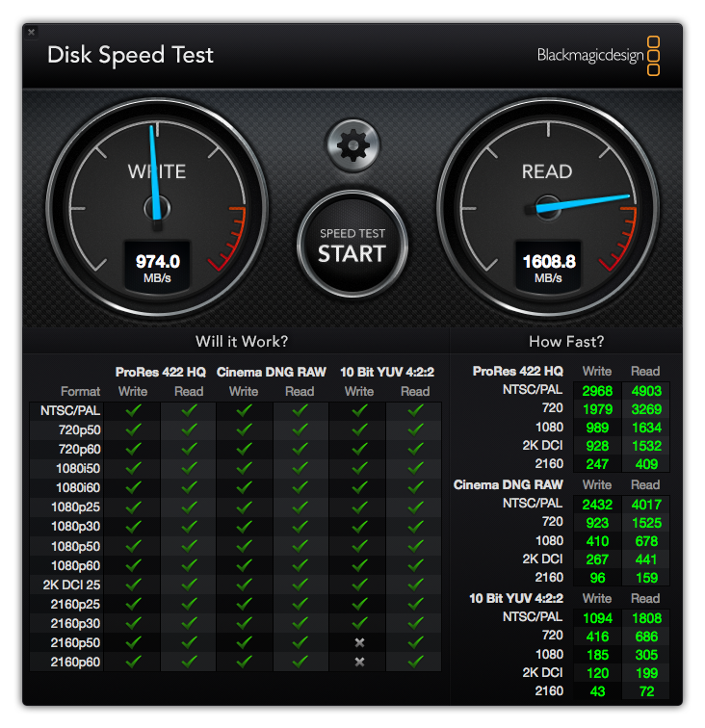Click ProRes 720 write value 1979
Viewport: 705px width, 728px height.
[597, 409]
